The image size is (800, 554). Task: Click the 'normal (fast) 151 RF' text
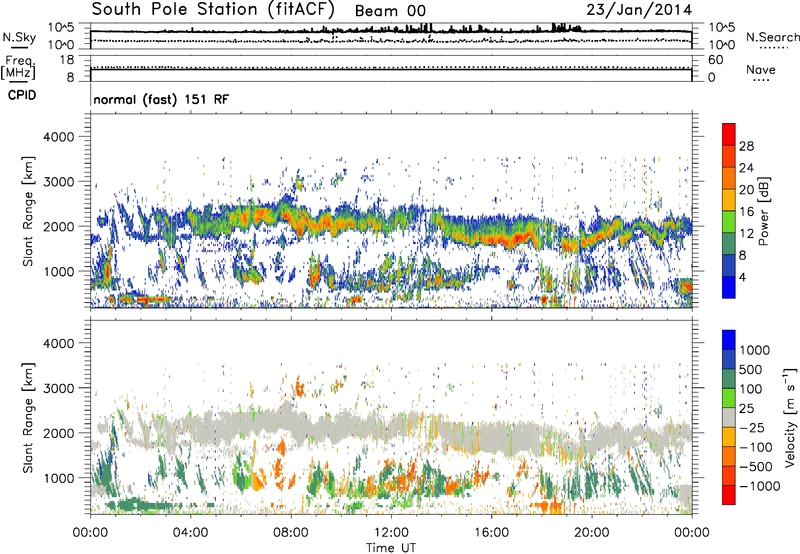point(161,99)
